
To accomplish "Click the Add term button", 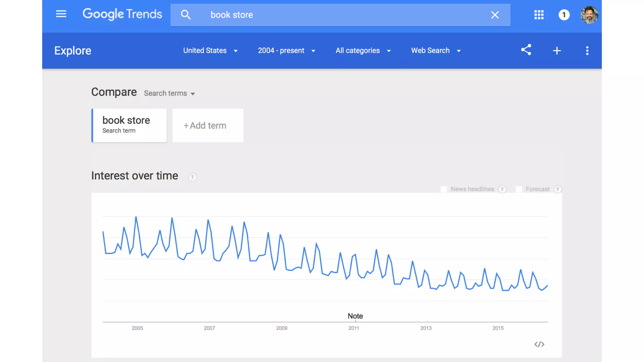I will (208, 125).
